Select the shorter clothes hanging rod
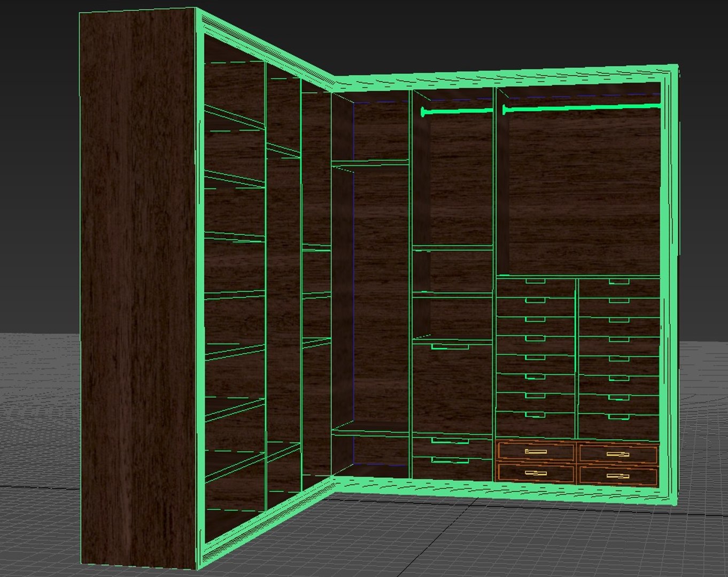728x577 pixels. (x=457, y=111)
